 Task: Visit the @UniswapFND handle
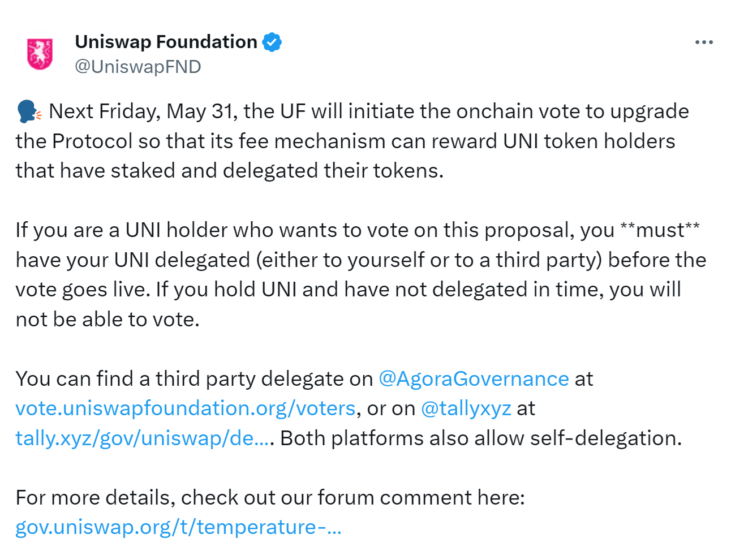[138, 67]
